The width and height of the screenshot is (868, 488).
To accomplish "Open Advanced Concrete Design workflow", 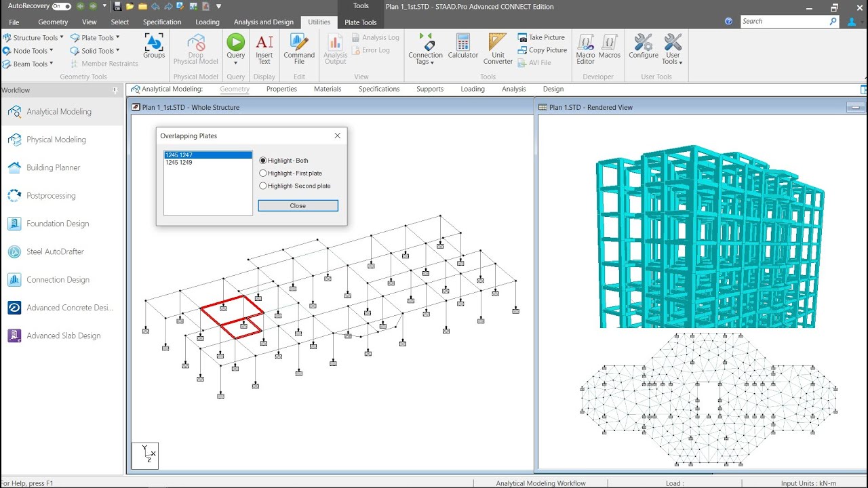I will 62,308.
